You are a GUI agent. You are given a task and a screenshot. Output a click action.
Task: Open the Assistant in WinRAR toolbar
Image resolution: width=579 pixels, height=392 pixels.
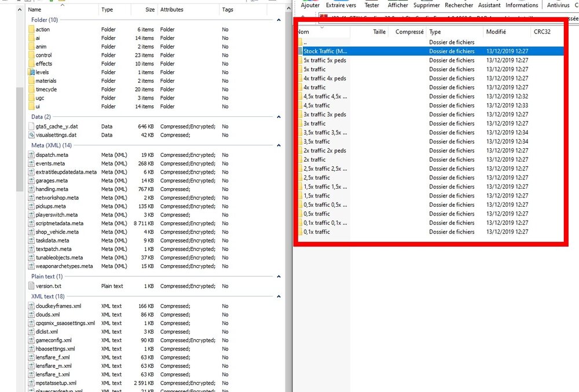pos(489,5)
